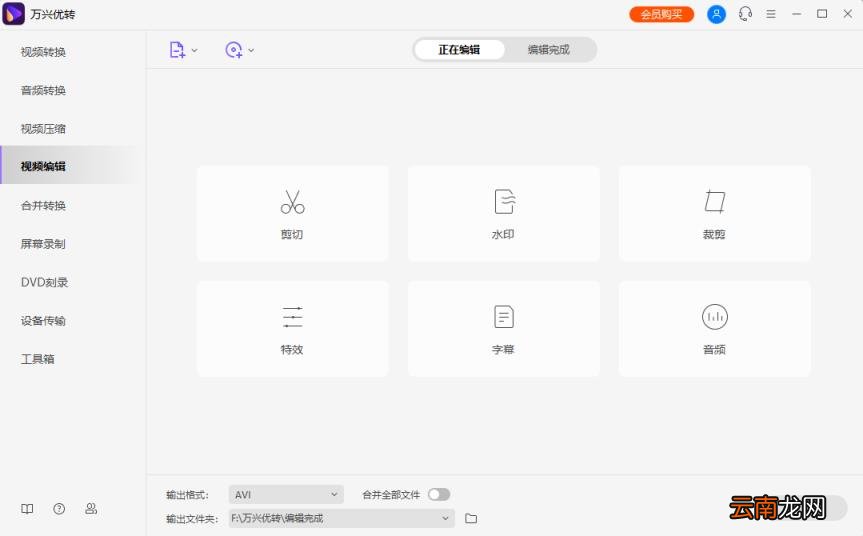
Task: Open the AVI output format dropdown
Action: [286, 495]
